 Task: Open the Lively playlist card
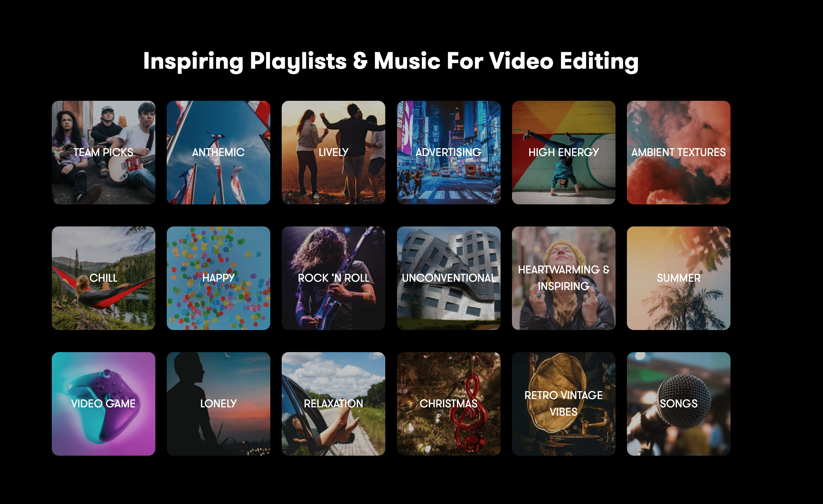(x=333, y=152)
